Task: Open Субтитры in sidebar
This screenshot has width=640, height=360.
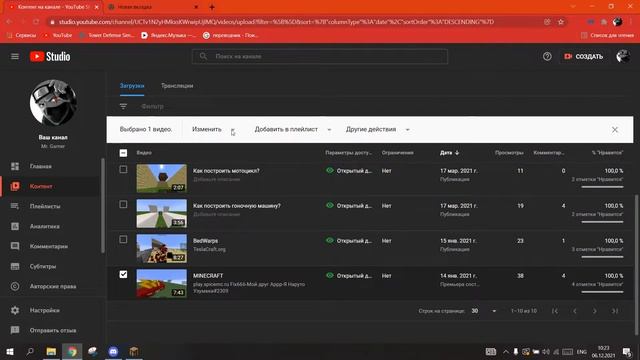Action: (42, 266)
